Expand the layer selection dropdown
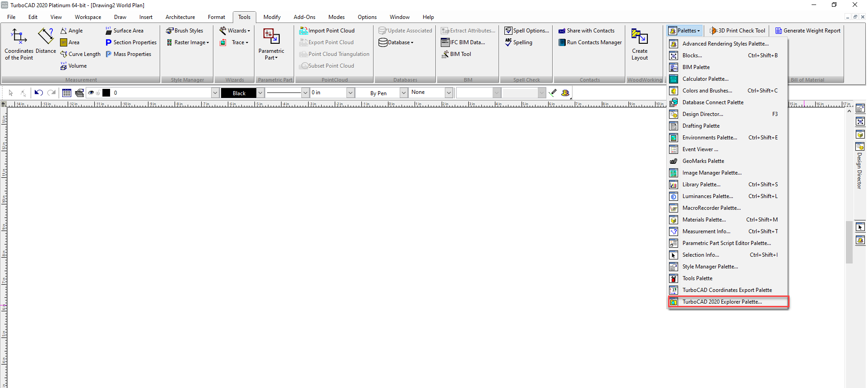 (x=215, y=93)
